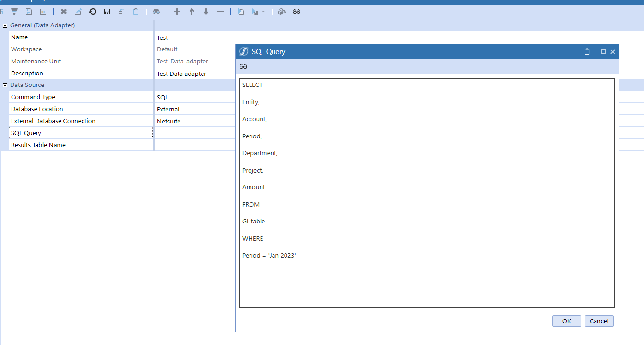This screenshot has height=345, width=644.
Task: Click inside the SQL query text area
Action: pyautogui.click(x=427, y=193)
